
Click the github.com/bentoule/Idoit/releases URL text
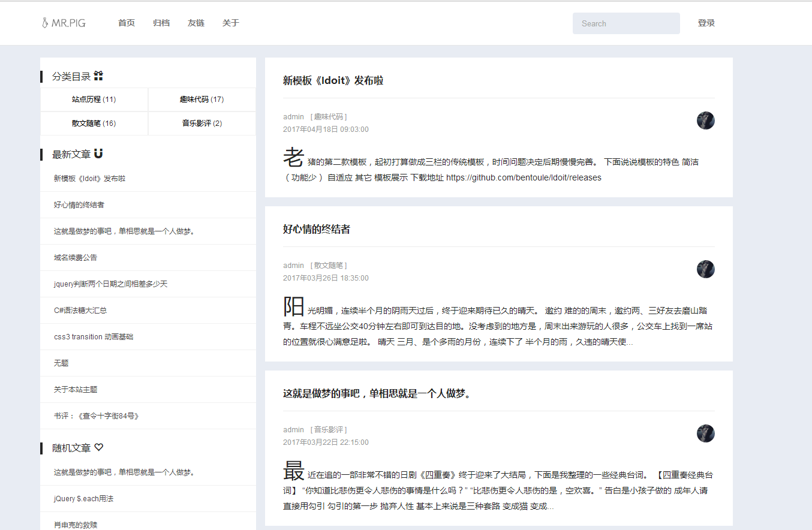(x=524, y=178)
